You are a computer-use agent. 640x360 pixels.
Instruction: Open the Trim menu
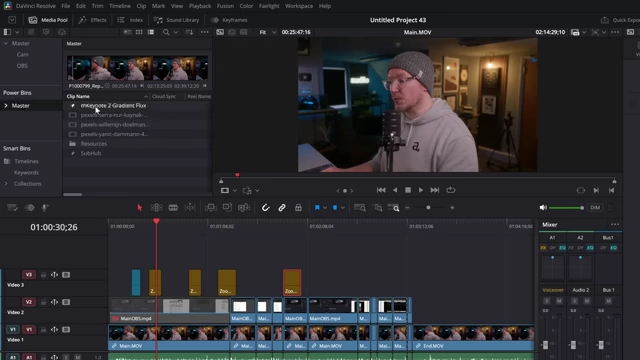coord(98,6)
